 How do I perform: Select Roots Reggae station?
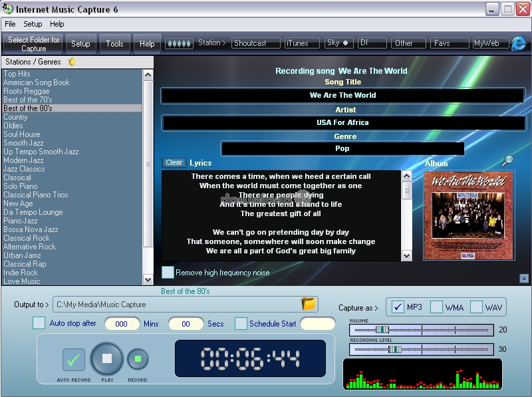tap(72, 91)
